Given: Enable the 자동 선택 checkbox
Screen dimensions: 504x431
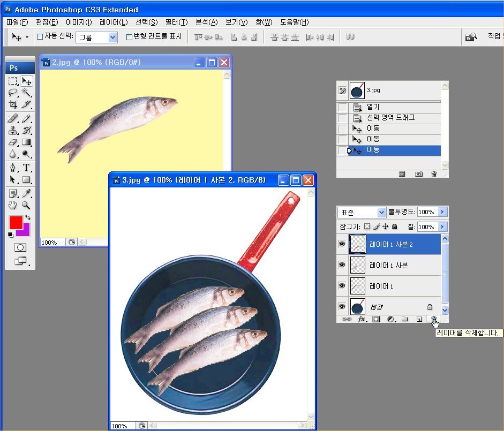Looking at the screenshot, I should click(40, 37).
